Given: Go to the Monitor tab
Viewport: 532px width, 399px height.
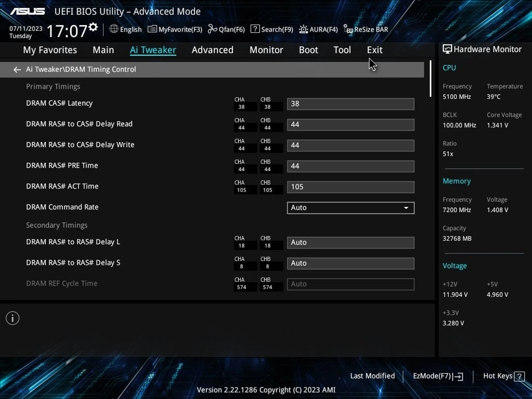Looking at the screenshot, I should (x=266, y=50).
